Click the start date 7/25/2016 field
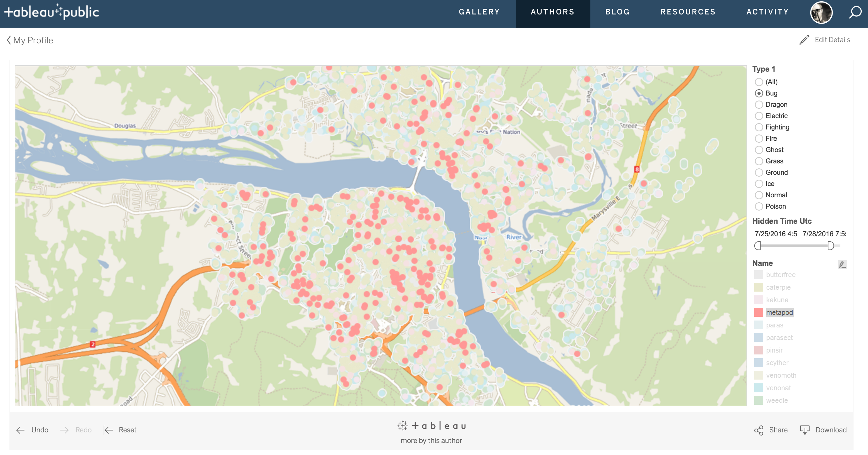This screenshot has height=455, width=868. [776, 234]
